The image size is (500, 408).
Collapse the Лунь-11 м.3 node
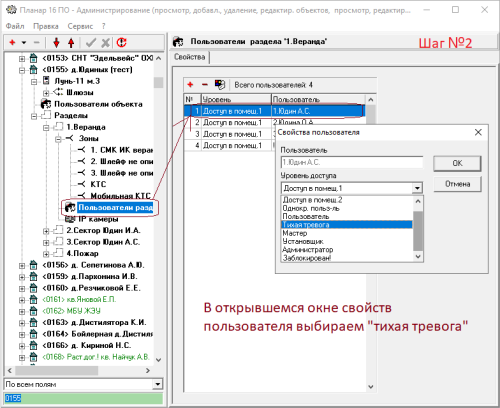click(x=34, y=82)
